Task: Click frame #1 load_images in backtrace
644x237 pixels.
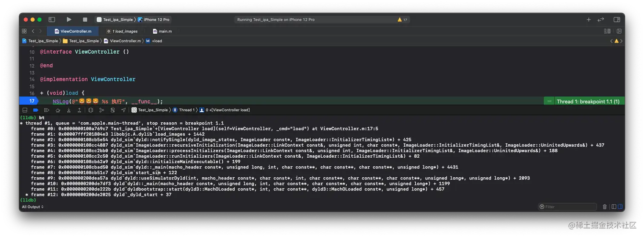Action: (x=118, y=134)
